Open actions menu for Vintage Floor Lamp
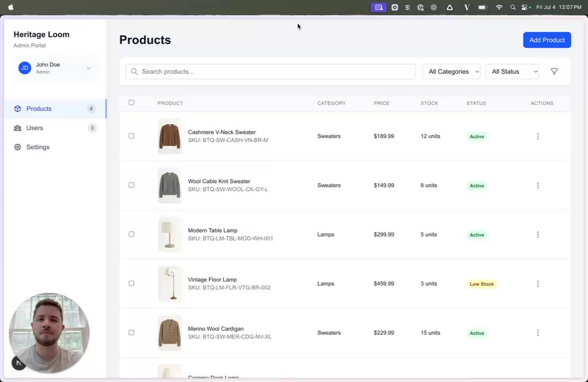The width and height of the screenshot is (588, 382). [538, 283]
